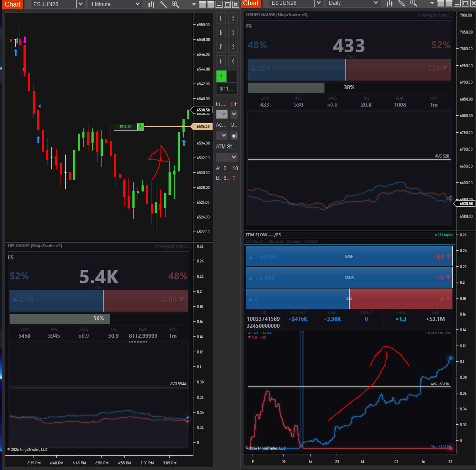Open bar type icon on Daily chart
476x470 pixels.
(390, 3)
